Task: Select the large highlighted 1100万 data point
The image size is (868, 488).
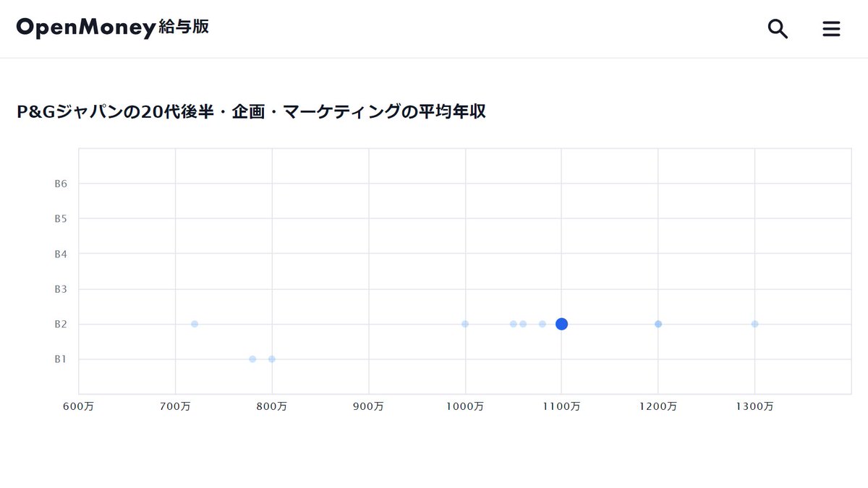Action: [x=561, y=324]
